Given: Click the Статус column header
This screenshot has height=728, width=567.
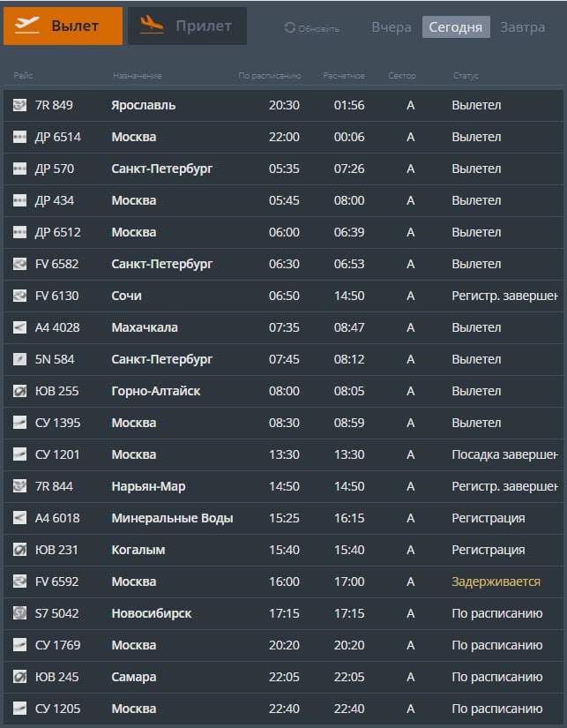Looking at the screenshot, I should pyautogui.click(x=465, y=76).
